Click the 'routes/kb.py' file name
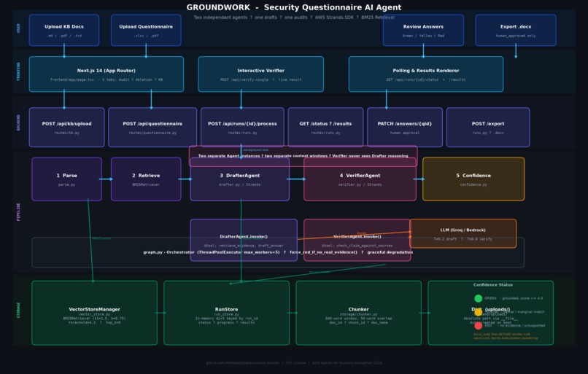This screenshot has height=374, width=588. pyautogui.click(x=66, y=133)
